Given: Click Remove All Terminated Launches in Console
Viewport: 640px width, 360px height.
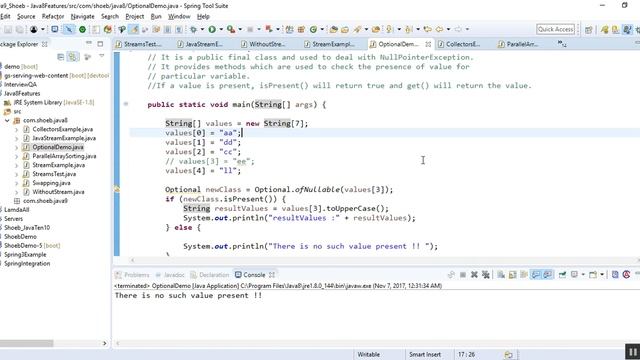Looking at the screenshot, I should 486,275.
